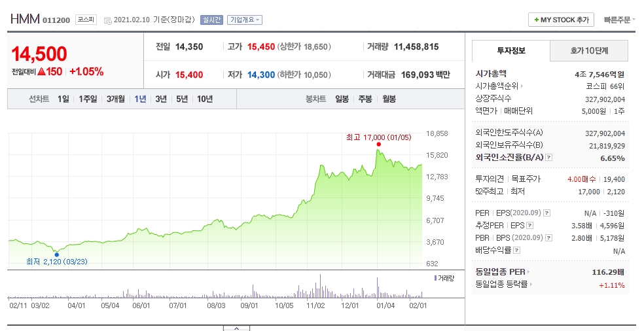Click the 거래량 value 11,458,815
This screenshot has width=644, height=331.
click(x=416, y=47)
